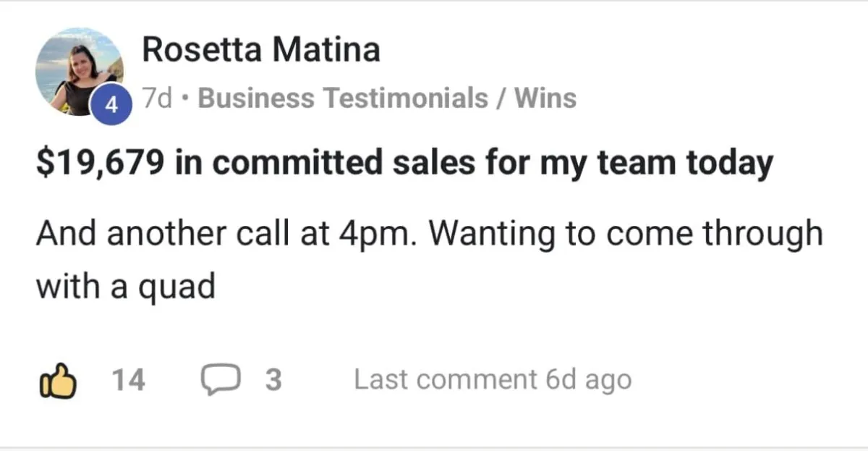The image size is (868, 451).
Task: Jump to 'Last comment 6d ago'
Action: pyautogui.click(x=492, y=380)
